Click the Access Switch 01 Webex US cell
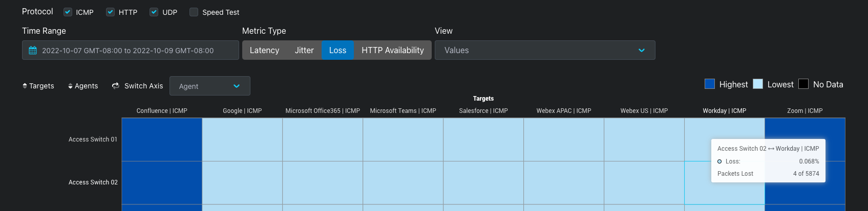 644,139
